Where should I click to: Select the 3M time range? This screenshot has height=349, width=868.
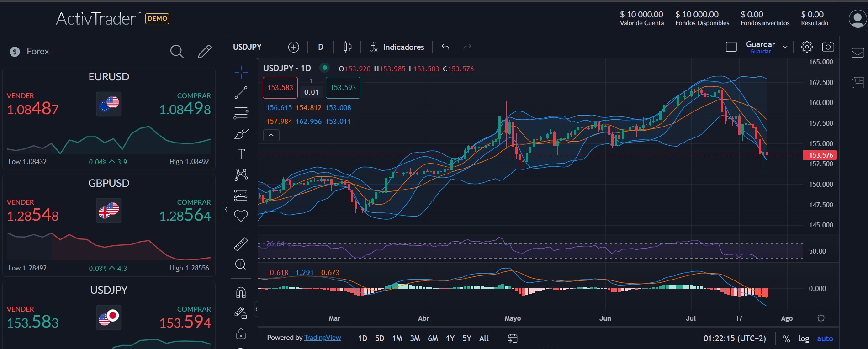(x=415, y=338)
